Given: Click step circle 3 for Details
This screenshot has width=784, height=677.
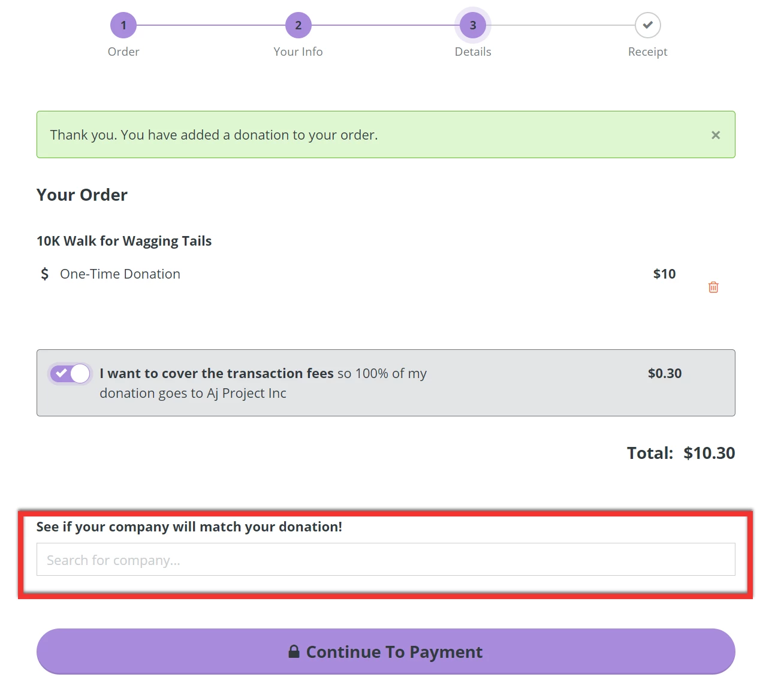Looking at the screenshot, I should tap(472, 25).
